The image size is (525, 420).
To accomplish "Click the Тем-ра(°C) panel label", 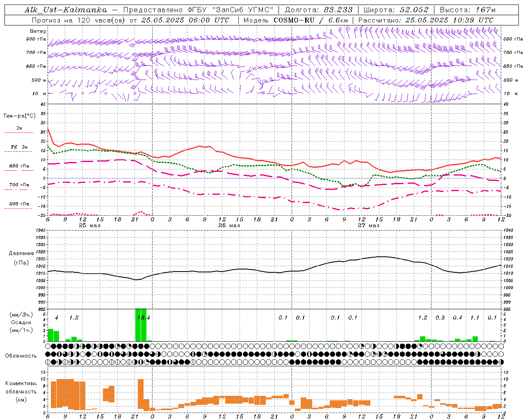I will point(19,116).
